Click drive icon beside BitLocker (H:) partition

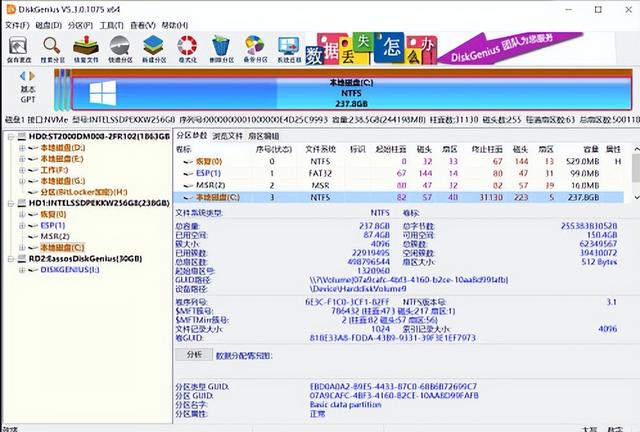point(33,192)
